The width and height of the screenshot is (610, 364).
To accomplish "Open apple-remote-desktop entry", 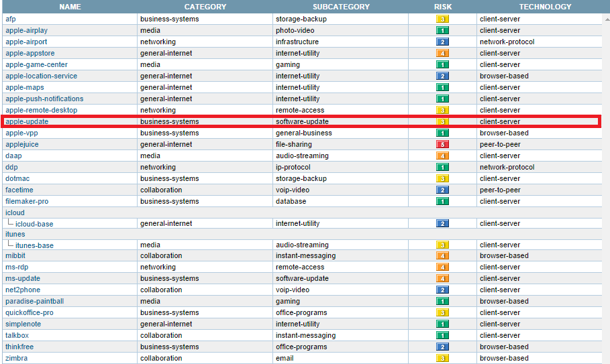I will pyautogui.click(x=41, y=110).
